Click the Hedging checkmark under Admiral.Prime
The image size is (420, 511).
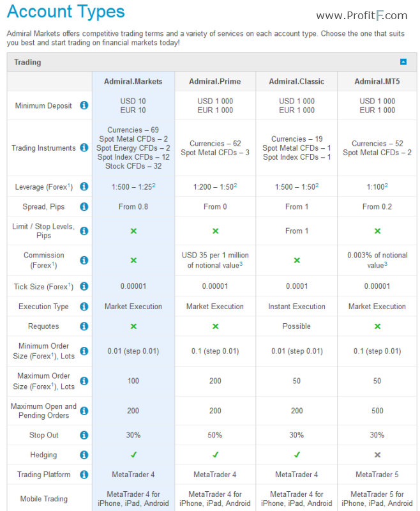pyautogui.click(x=215, y=455)
